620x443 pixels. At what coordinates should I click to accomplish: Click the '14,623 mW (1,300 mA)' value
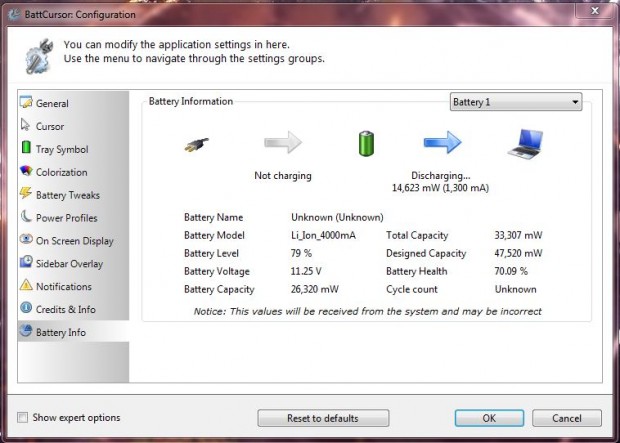(440, 188)
